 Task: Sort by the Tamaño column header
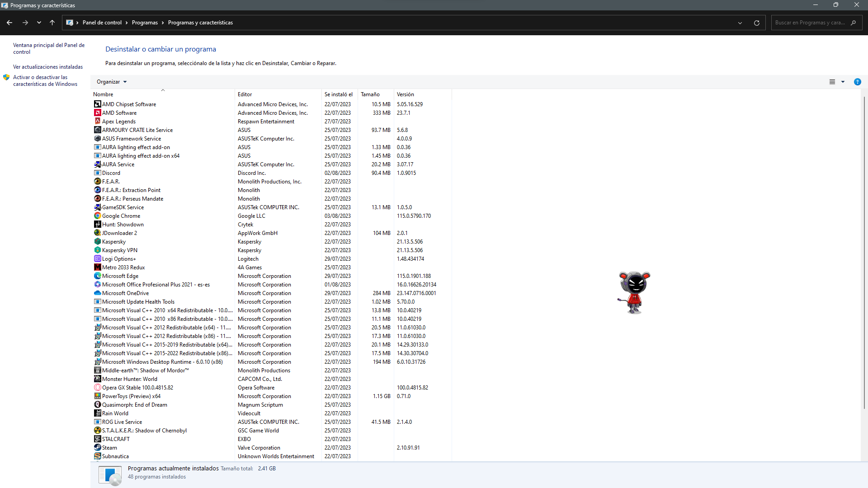coord(376,94)
